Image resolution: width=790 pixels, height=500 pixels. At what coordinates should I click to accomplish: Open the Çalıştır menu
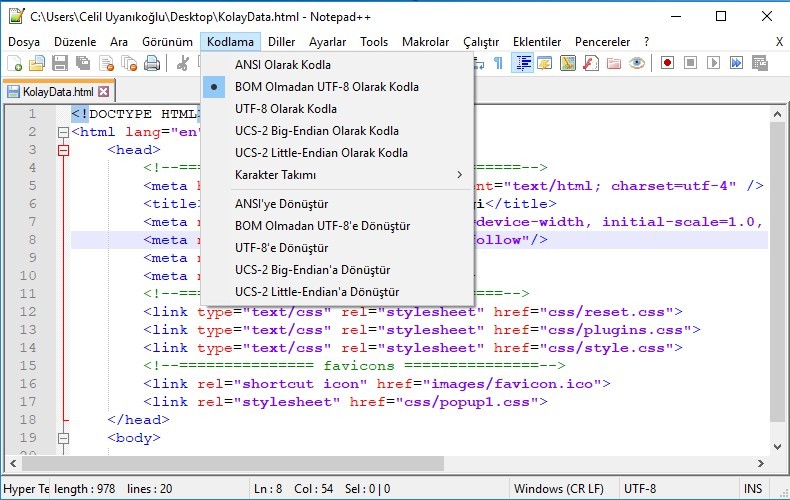[x=481, y=42]
